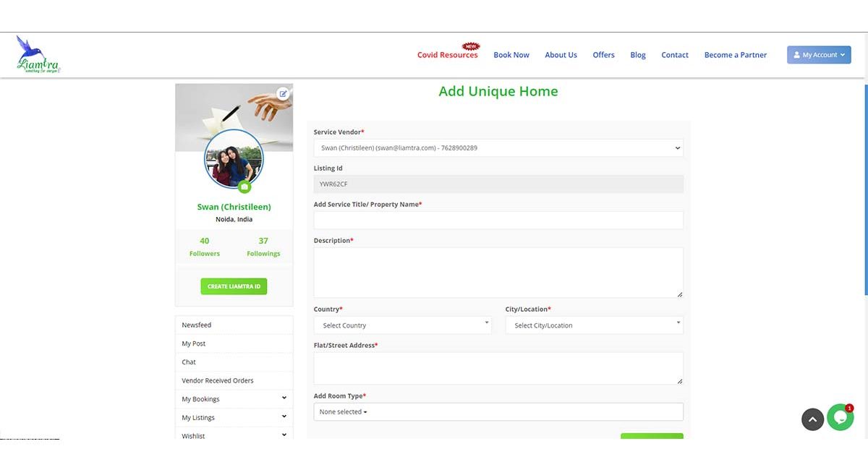Click the profile picture thumbnail
This screenshot has height=470, width=868.
234,159
